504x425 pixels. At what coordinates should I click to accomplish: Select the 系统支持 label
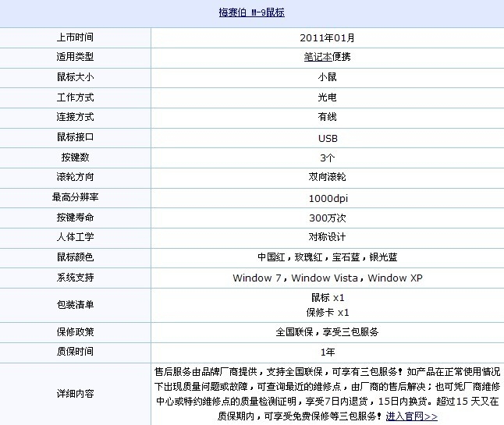[75, 278]
